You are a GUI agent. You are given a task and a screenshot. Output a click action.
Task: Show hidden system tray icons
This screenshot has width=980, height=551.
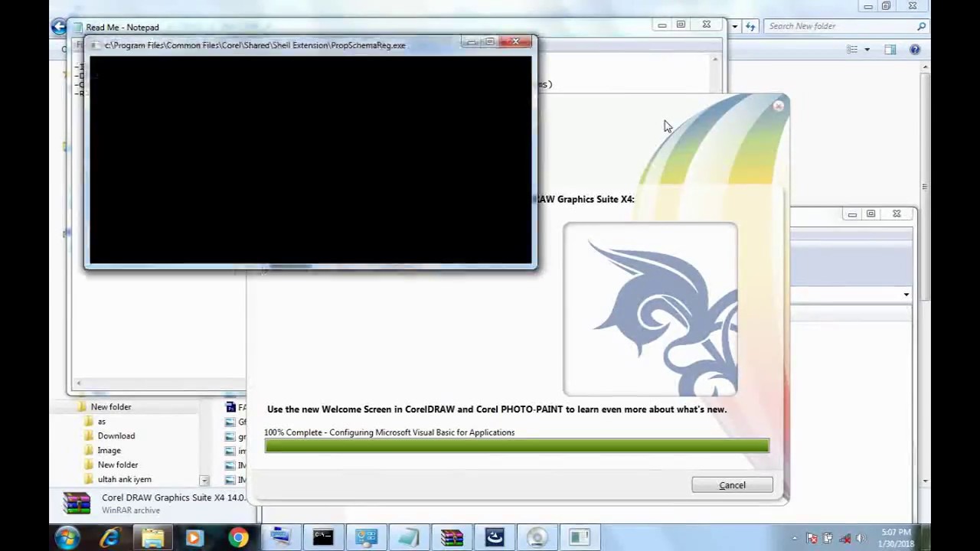(x=794, y=539)
